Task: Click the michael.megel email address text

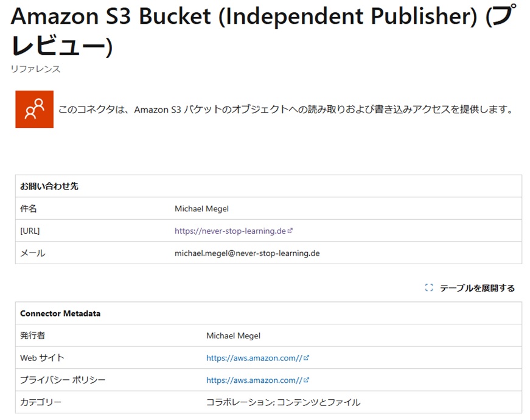Action: coord(247,253)
